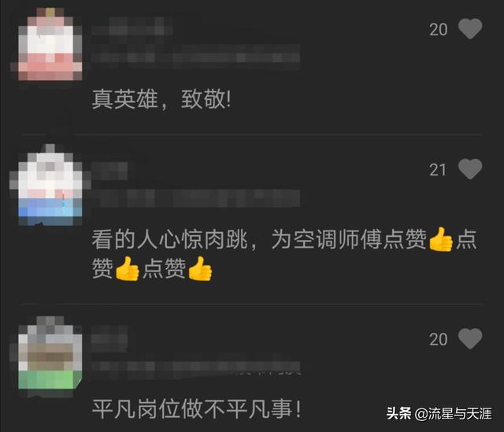Click the first thumbs-up emoji after 师傅点赞

click(441, 239)
